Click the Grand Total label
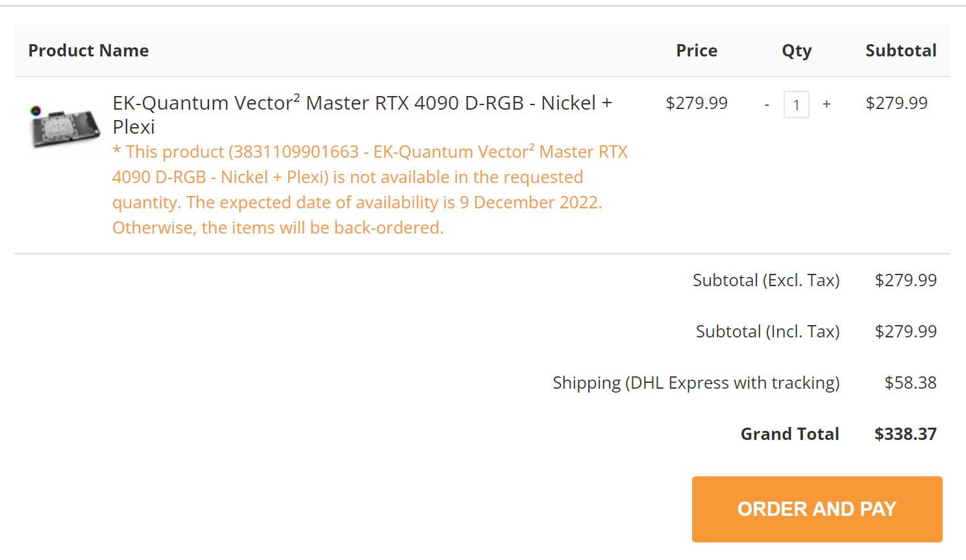 789,434
